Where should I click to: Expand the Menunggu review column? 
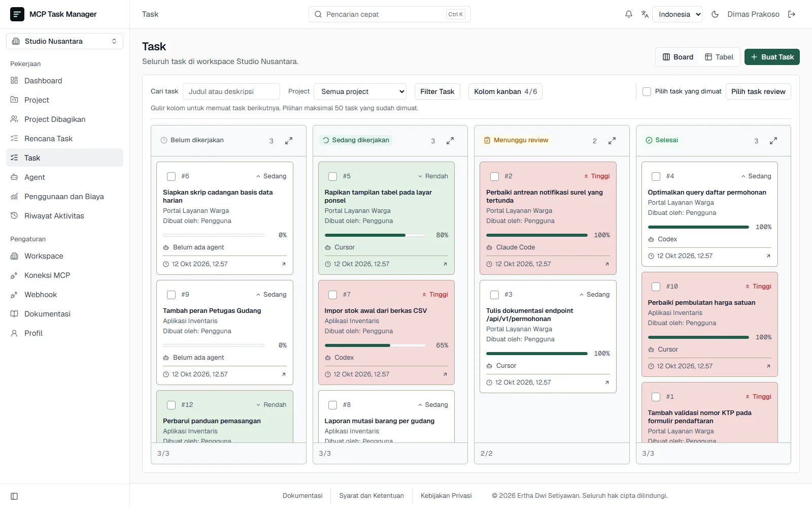(612, 141)
